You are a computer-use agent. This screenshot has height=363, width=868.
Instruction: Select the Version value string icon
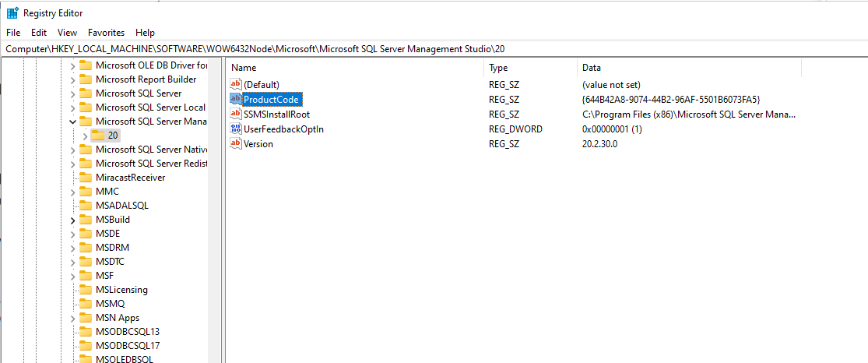point(236,143)
